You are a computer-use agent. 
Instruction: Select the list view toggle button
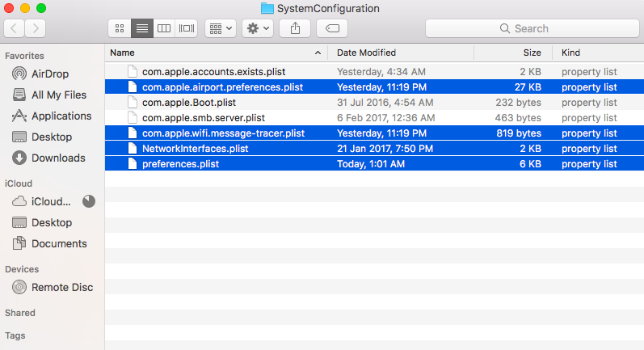click(x=141, y=28)
